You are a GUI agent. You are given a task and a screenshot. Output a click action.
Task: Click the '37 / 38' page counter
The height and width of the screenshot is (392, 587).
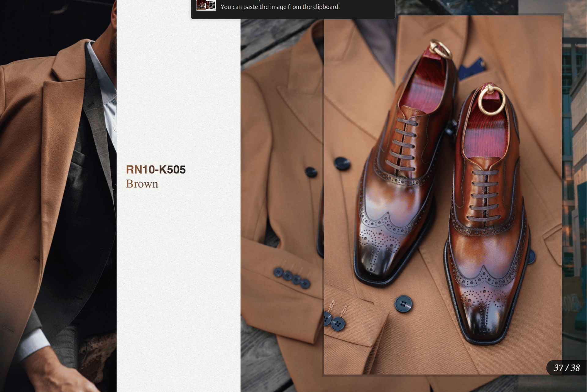[x=567, y=368]
